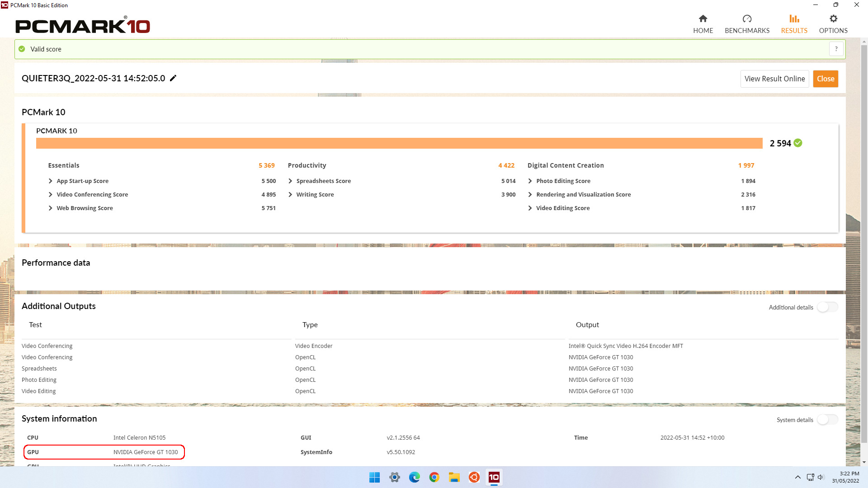This screenshot has width=868, height=488.
Task: Click the Essentials score 5 369
Action: tap(267, 165)
